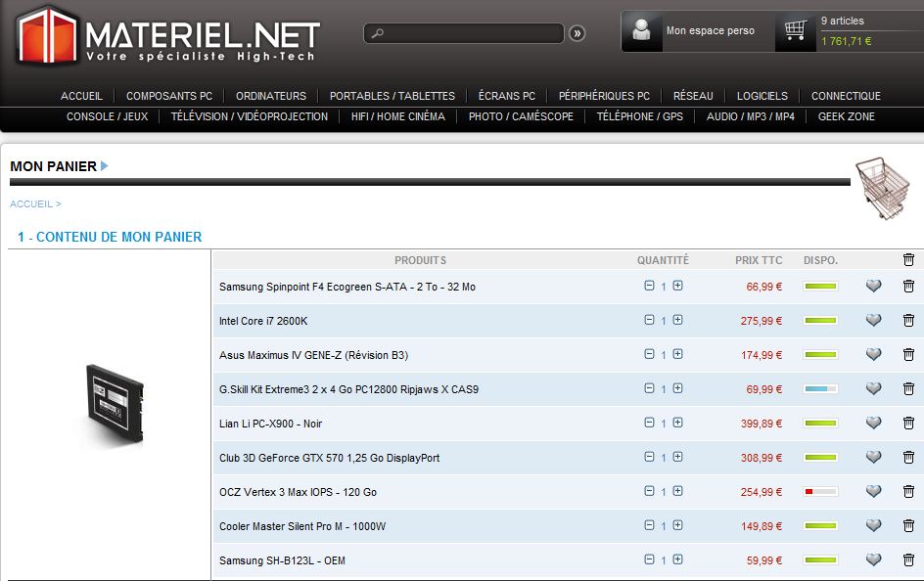The height and width of the screenshot is (581, 924).
Task: Delete the Intel Core i7 2600K item
Action: tap(908, 321)
